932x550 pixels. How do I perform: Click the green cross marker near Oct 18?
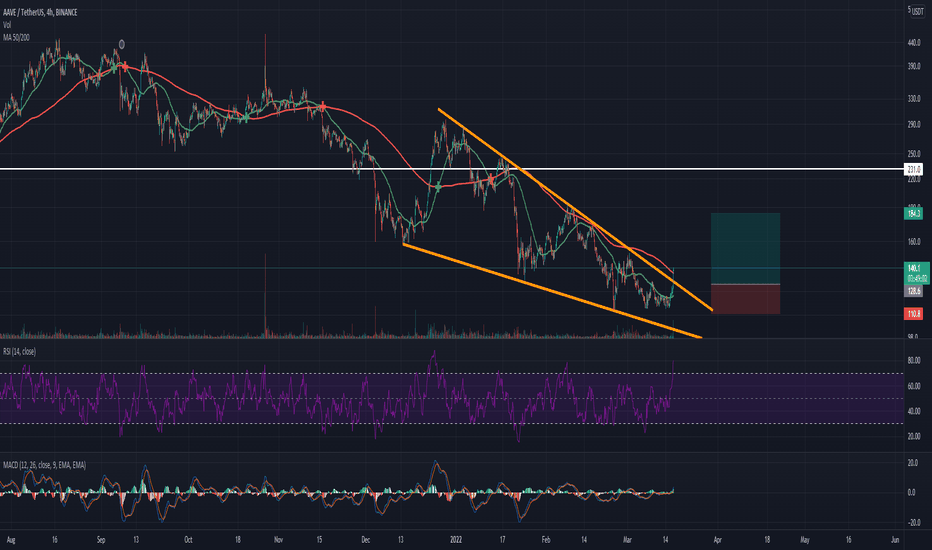pos(245,117)
